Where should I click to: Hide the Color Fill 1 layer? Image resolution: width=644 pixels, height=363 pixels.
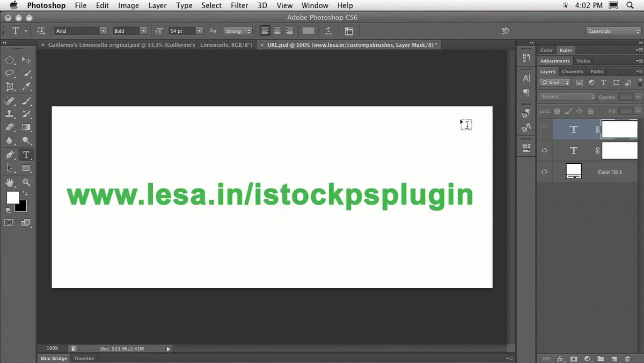pos(544,172)
